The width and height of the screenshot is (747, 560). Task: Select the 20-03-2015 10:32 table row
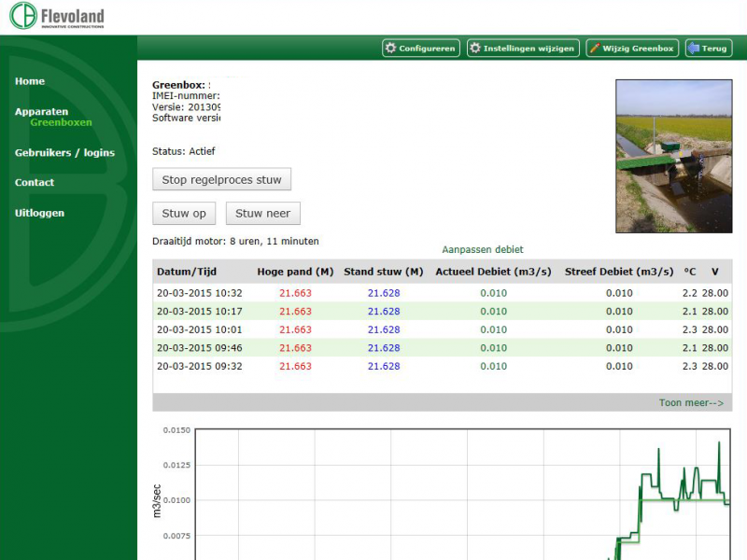coord(442,292)
